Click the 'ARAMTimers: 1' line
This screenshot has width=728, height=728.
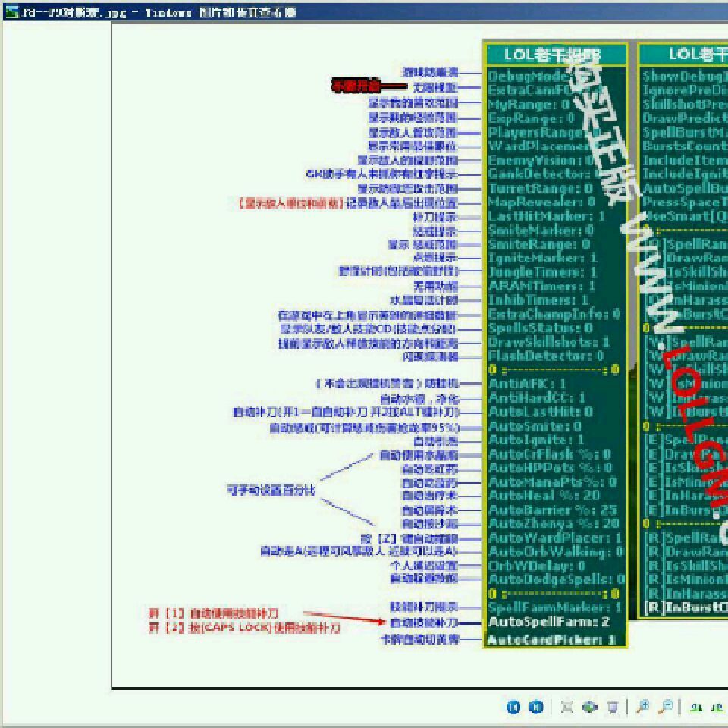541,286
